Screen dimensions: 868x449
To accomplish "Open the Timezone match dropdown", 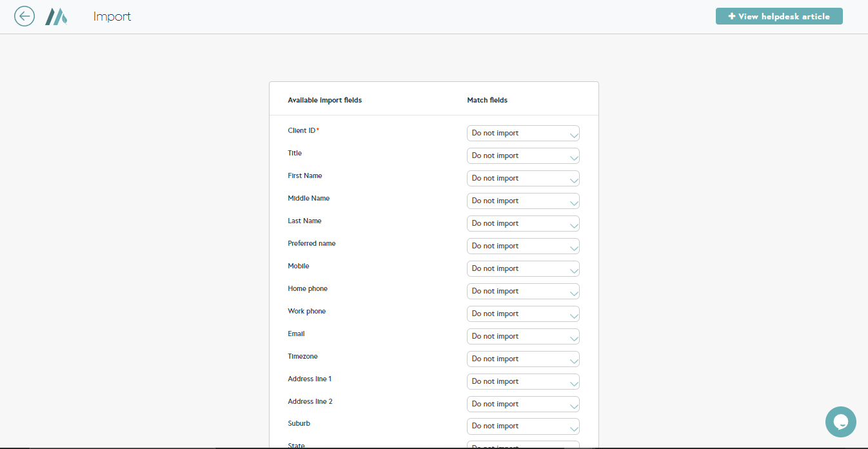I will click(x=522, y=359).
